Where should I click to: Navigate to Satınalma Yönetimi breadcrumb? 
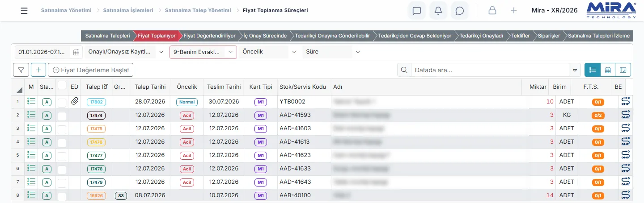(x=66, y=10)
